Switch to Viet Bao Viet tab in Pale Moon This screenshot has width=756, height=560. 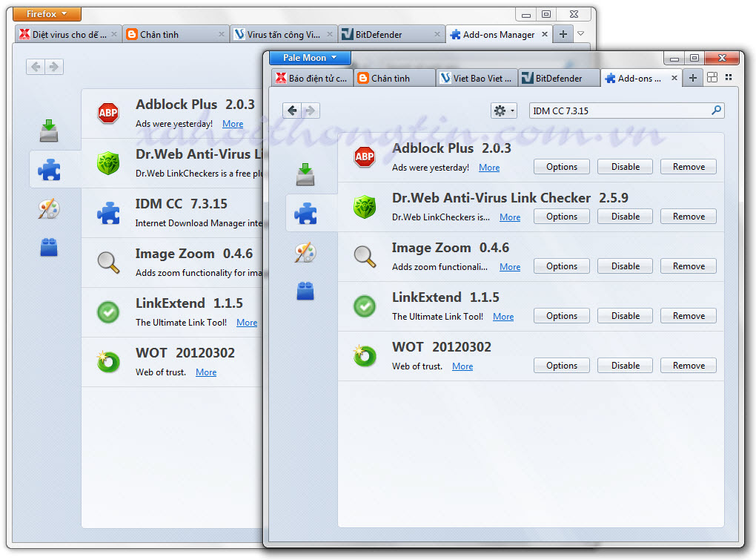pos(477,78)
